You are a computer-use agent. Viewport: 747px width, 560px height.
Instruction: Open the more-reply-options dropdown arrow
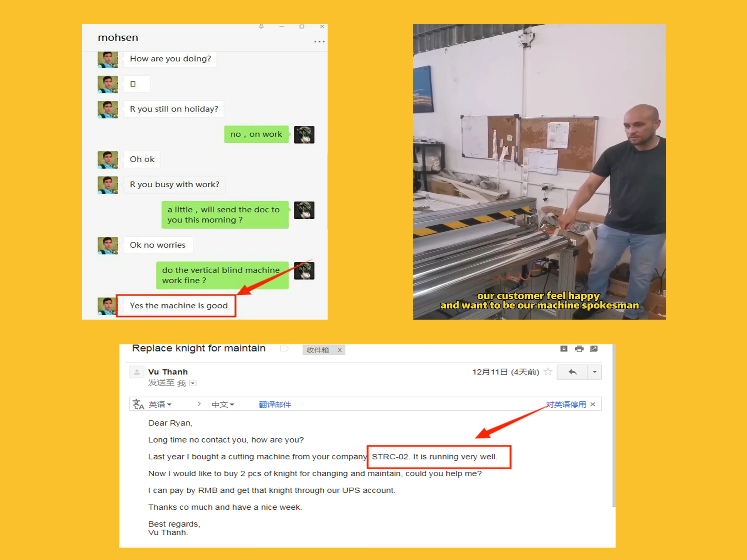pos(594,372)
